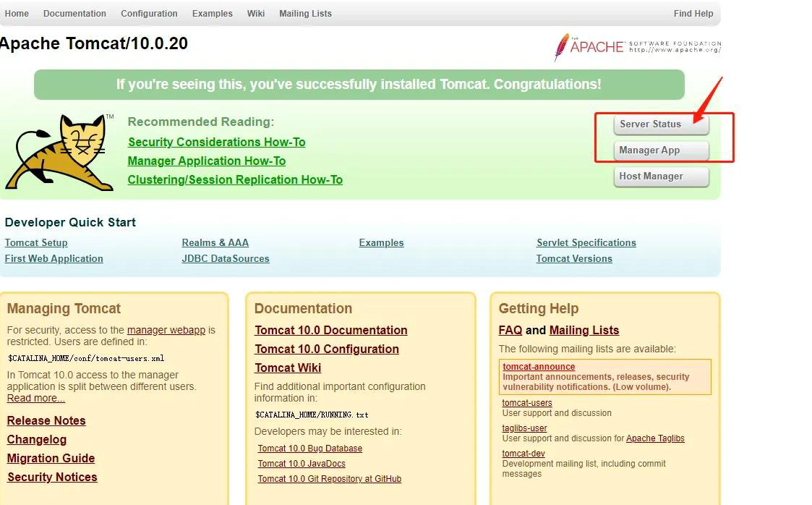Open the Manager App button
This screenshot has width=812, height=505.
pyautogui.click(x=662, y=150)
